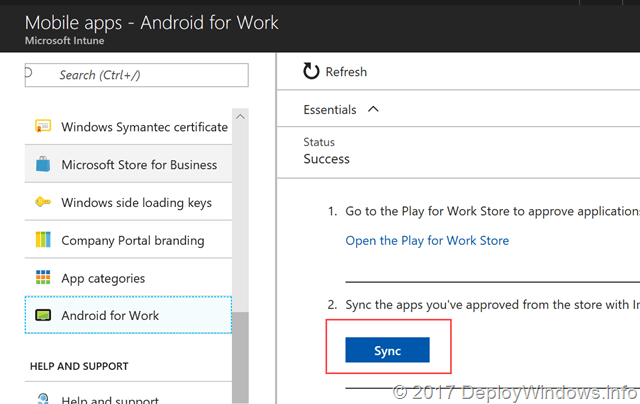Screen dimensions: 640x404
Task: Open App categories from the sidebar text
Action: pyautogui.click(x=103, y=278)
